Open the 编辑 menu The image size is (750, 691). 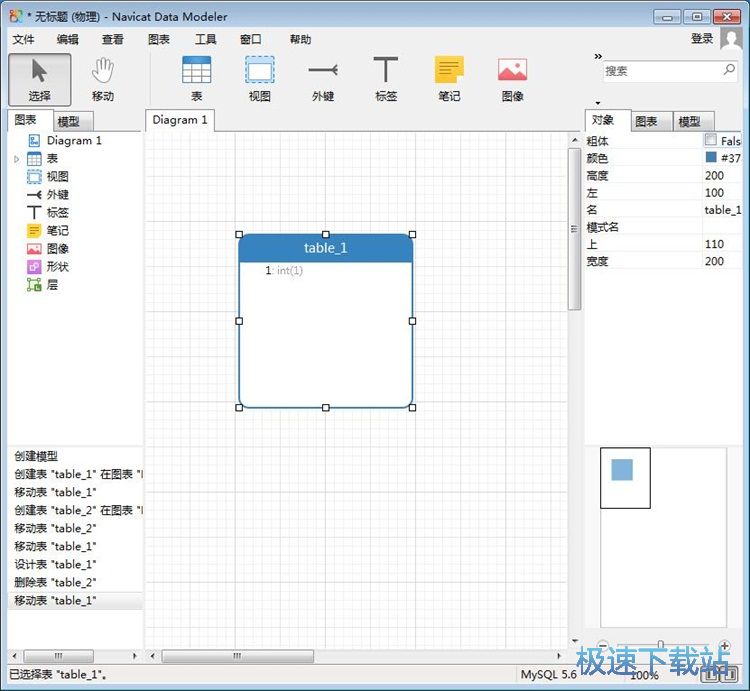click(x=67, y=39)
